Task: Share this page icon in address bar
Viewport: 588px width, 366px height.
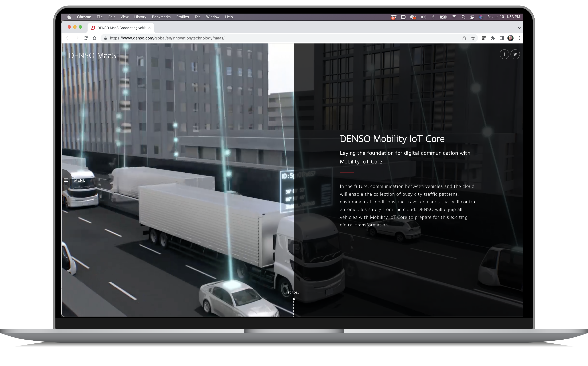Action: tap(464, 38)
